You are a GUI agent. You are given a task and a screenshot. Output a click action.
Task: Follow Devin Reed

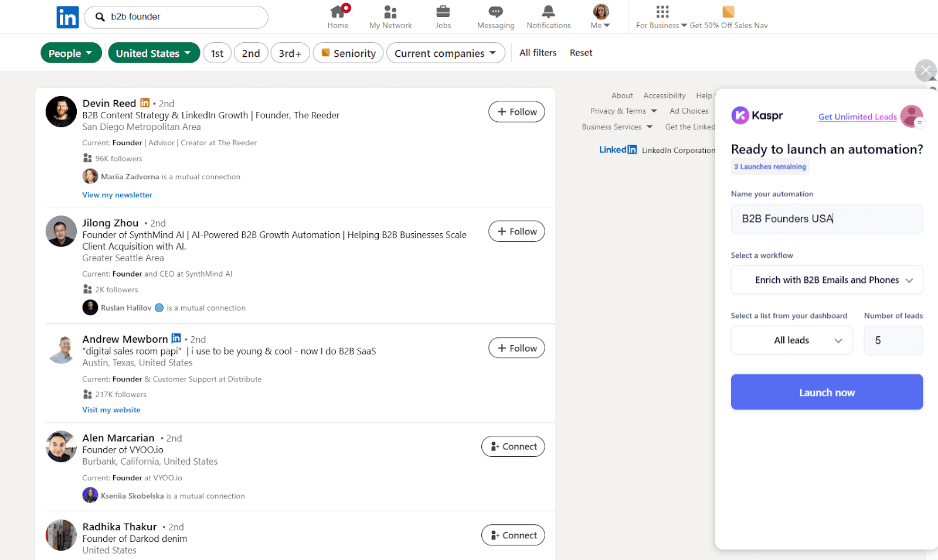(516, 112)
